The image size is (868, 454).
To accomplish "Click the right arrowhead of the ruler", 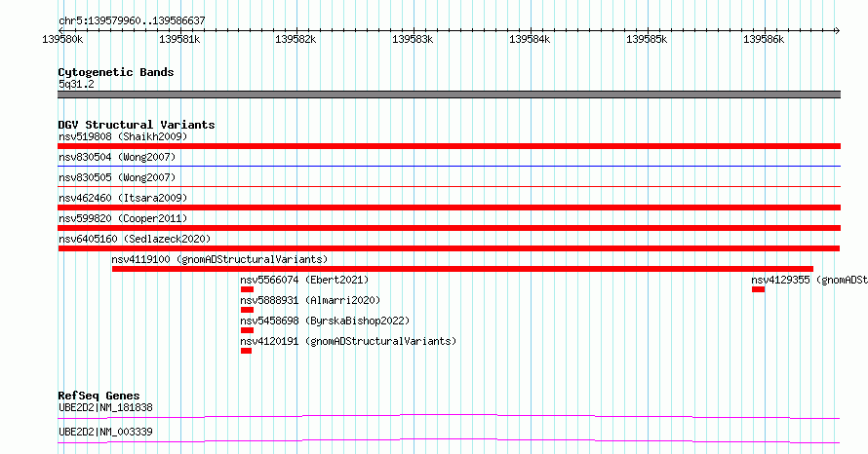I will click(x=838, y=31).
